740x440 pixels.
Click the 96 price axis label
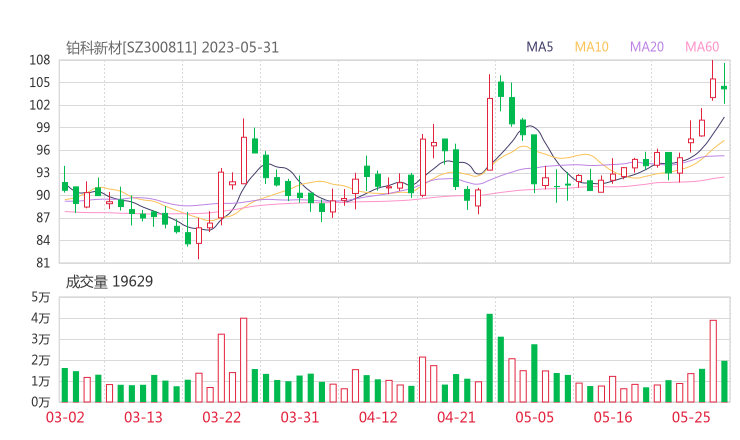click(43, 150)
